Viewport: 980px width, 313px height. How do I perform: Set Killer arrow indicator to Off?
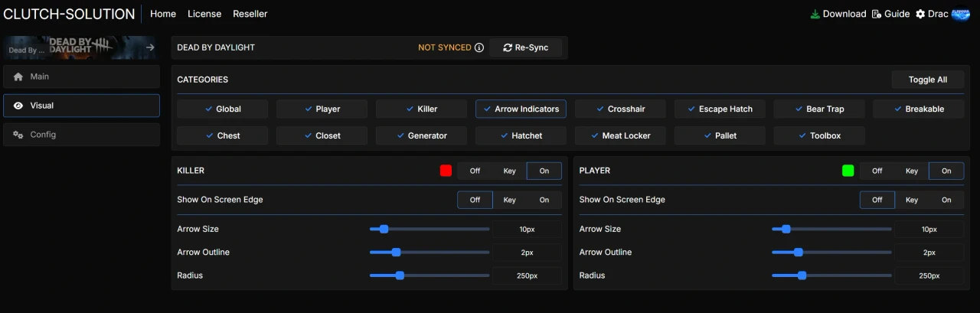(475, 171)
